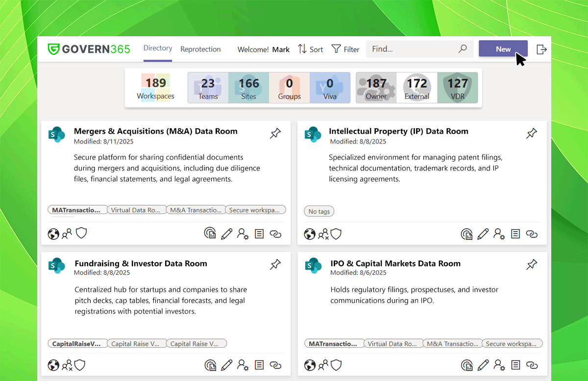Screen dimensions: 588x381
Task: Open analytics report icon on IPO & Capital Markets card
Action: [x=467, y=365]
